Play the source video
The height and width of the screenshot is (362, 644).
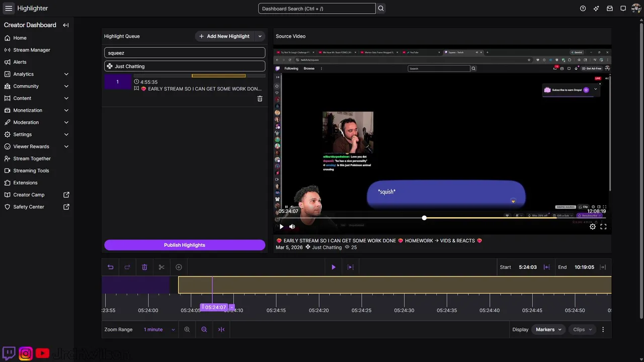pos(281,227)
